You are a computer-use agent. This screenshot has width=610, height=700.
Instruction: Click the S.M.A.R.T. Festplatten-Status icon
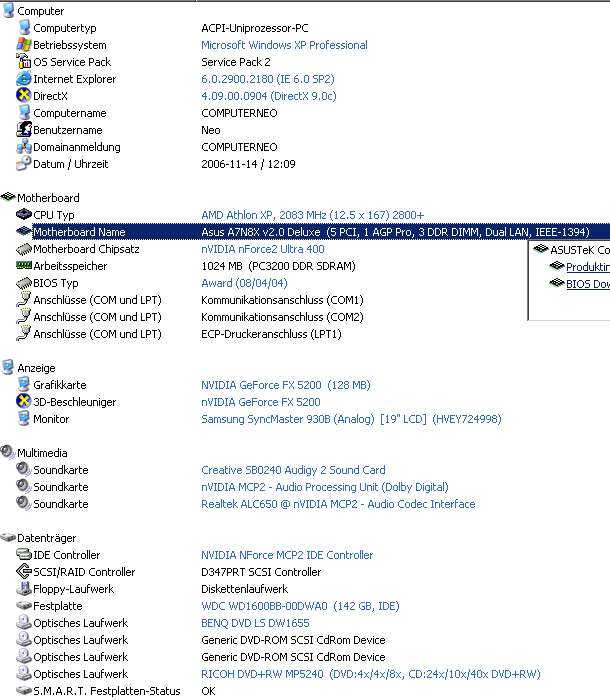click(x=24, y=691)
